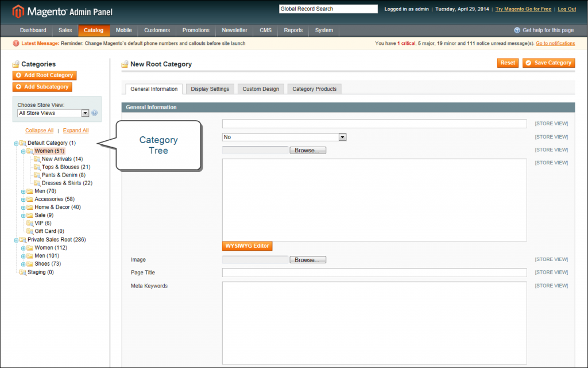Open the All Store Views dropdown

[85, 113]
